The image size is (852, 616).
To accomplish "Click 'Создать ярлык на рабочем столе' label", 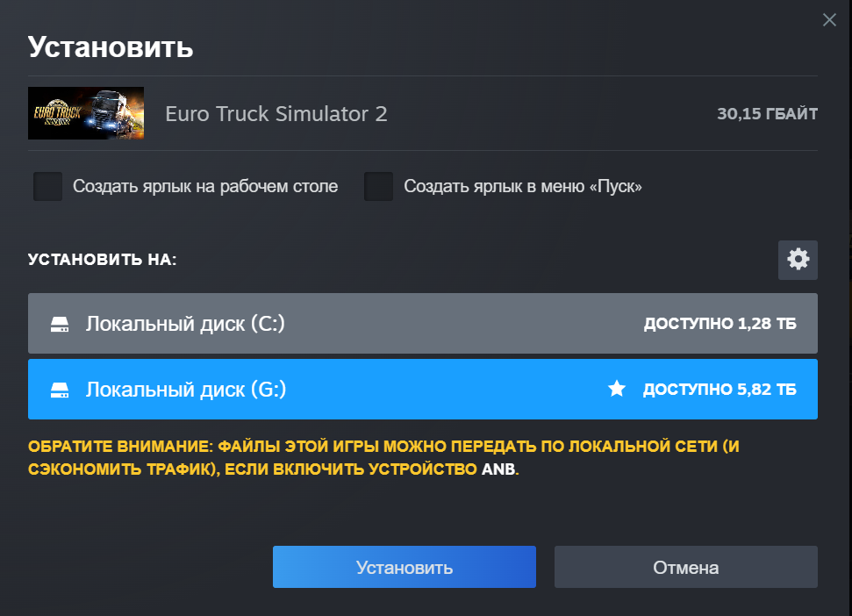I will (x=205, y=187).
